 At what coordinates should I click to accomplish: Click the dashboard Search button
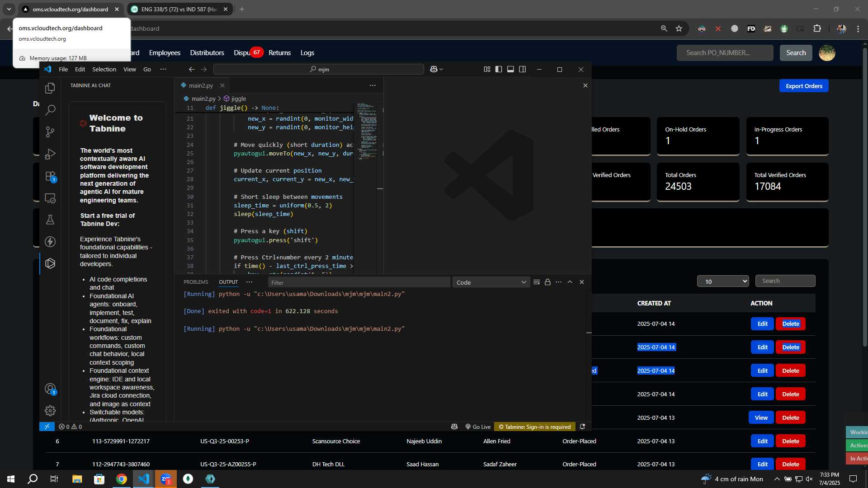[x=796, y=53]
